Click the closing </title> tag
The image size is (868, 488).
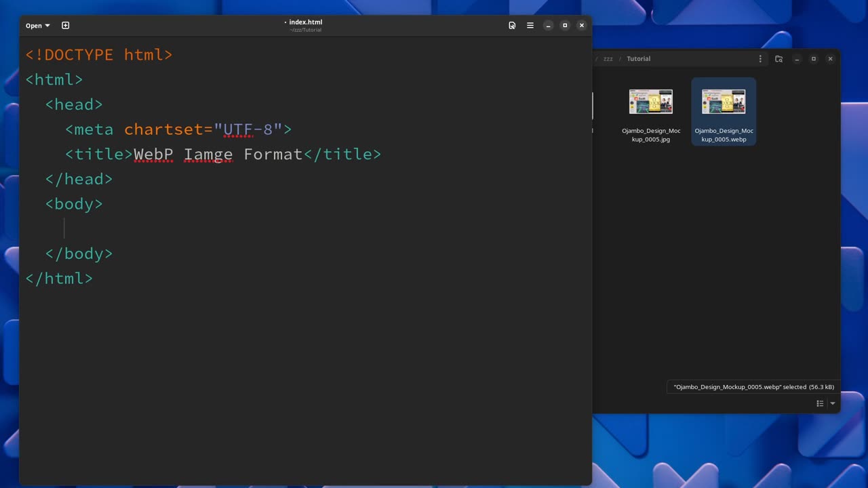click(x=342, y=155)
